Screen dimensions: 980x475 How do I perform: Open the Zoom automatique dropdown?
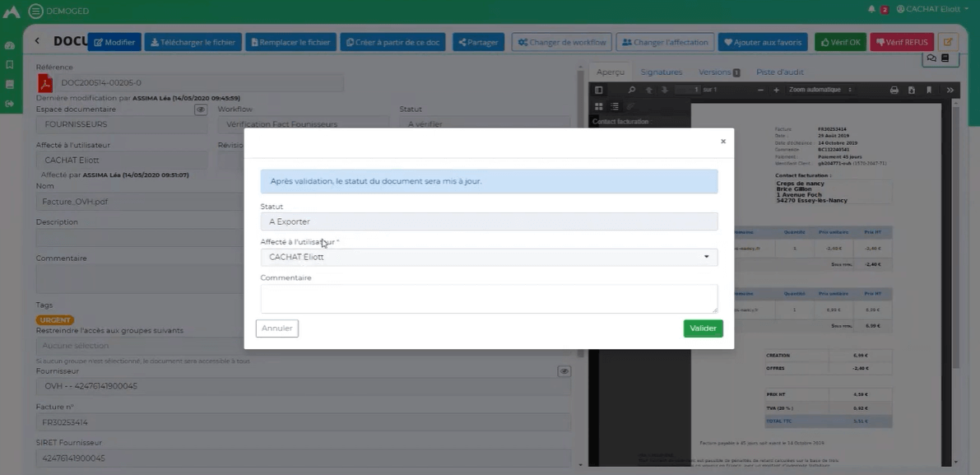(x=820, y=90)
